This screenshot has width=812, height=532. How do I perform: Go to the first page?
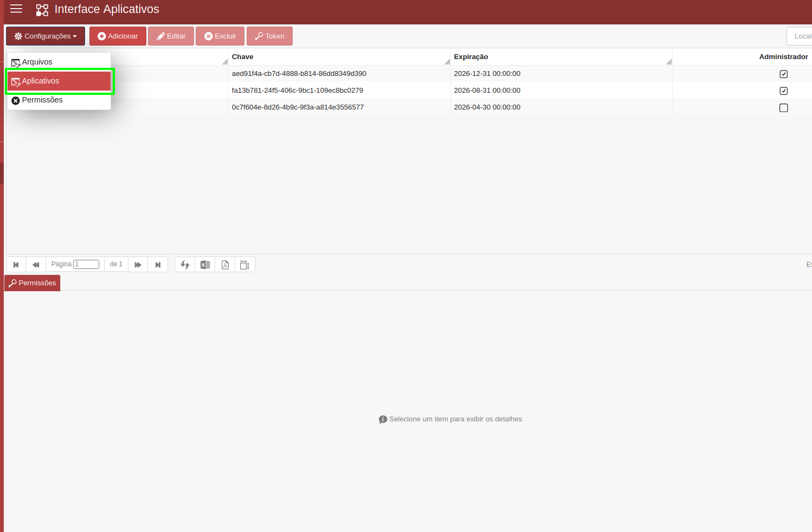click(16, 265)
